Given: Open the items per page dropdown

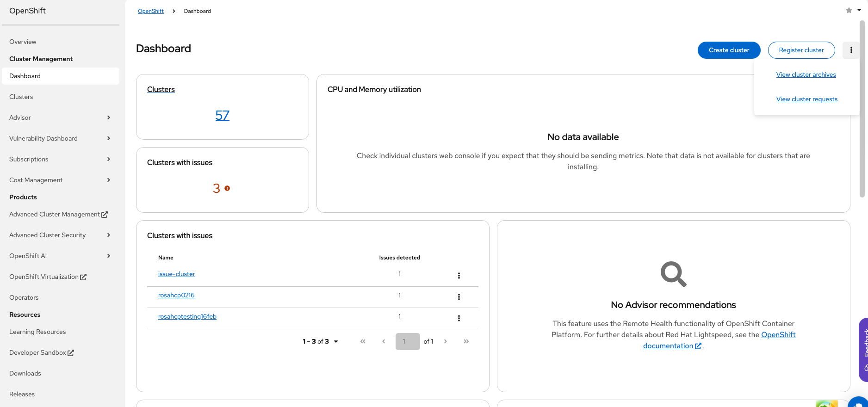Looking at the screenshot, I should pos(320,341).
